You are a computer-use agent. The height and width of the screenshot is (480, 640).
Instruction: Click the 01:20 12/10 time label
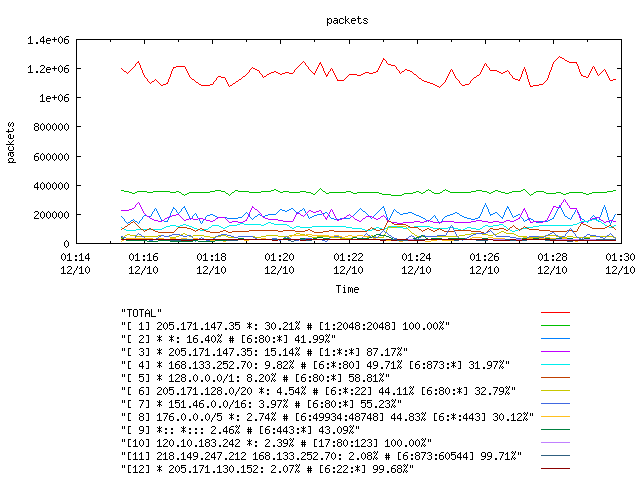pyautogui.click(x=280, y=264)
